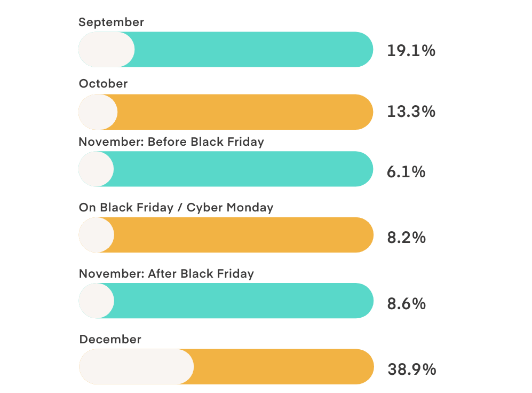This screenshot has width=532, height=393.
Task: Select the 38.9% value for December
Action: click(411, 369)
